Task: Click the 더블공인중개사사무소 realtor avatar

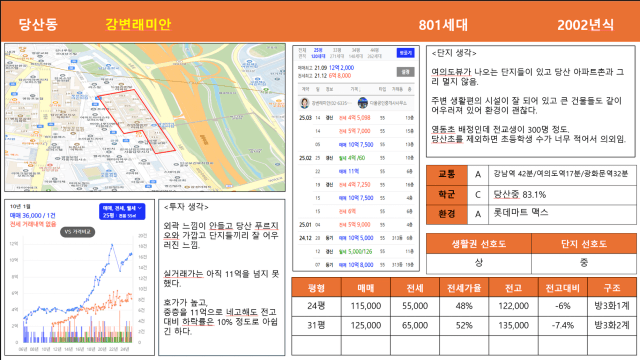Action: click(362, 103)
